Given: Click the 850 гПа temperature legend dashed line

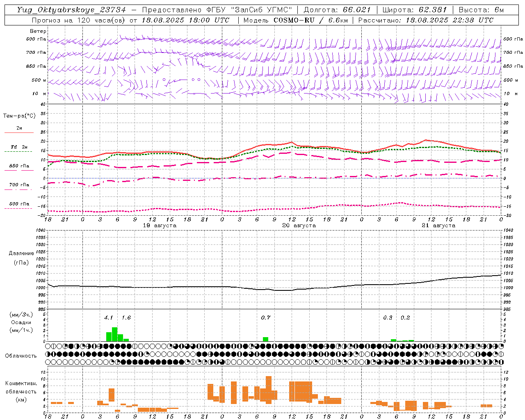Looking at the screenshot, I should [x=19, y=170].
